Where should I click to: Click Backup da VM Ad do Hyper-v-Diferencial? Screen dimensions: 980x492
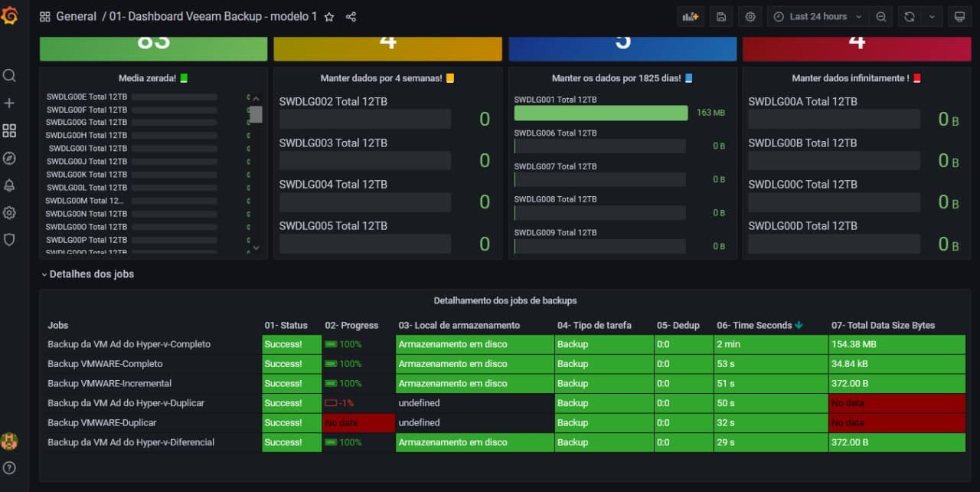tap(131, 442)
